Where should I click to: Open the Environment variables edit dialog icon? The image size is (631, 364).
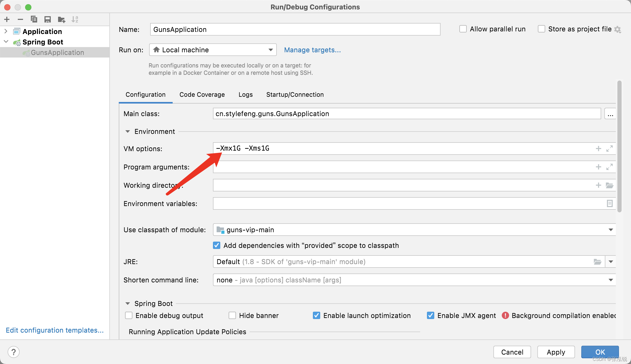point(610,203)
